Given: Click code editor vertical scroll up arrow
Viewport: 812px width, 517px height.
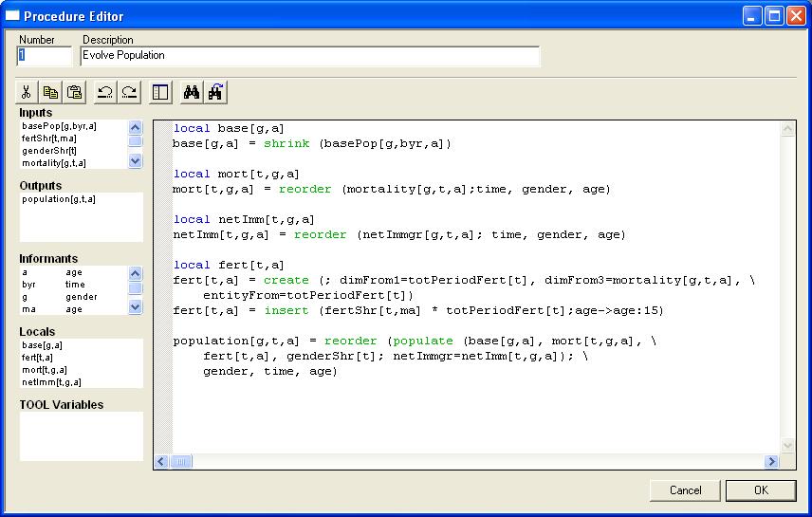Looking at the screenshot, I should click(787, 128).
